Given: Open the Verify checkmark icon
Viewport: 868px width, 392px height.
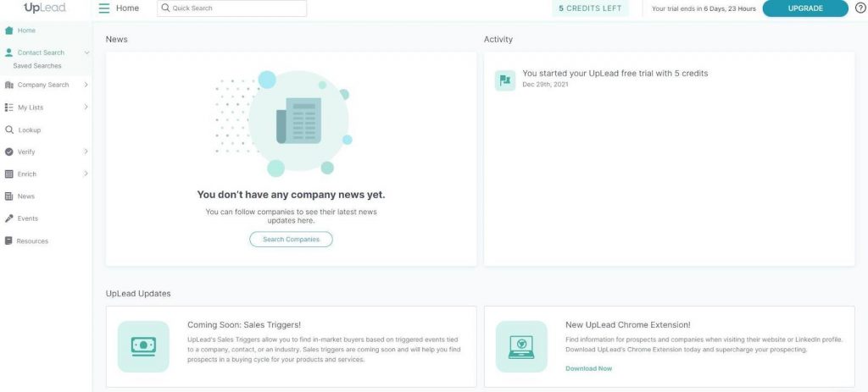Looking at the screenshot, I should pyautogui.click(x=8, y=152).
